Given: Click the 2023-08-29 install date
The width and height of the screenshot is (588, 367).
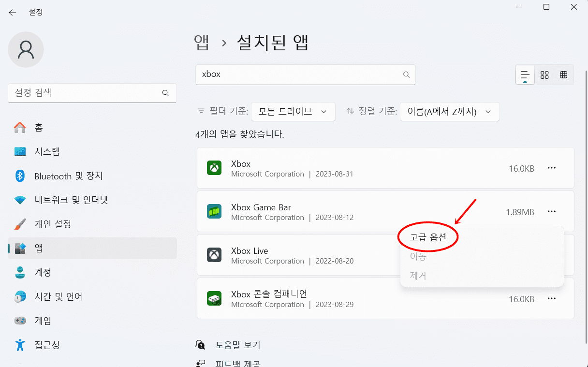Looking at the screenshot, I should (335, 305).
